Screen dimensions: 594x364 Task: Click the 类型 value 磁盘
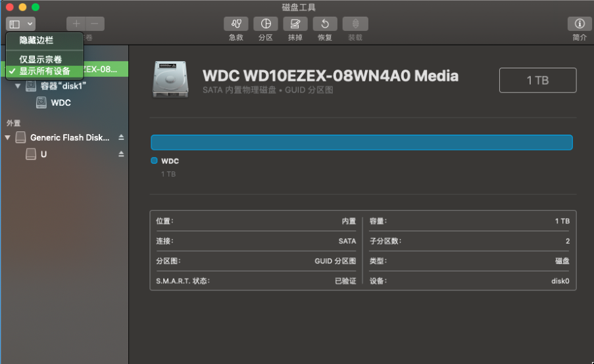(562, 261)
